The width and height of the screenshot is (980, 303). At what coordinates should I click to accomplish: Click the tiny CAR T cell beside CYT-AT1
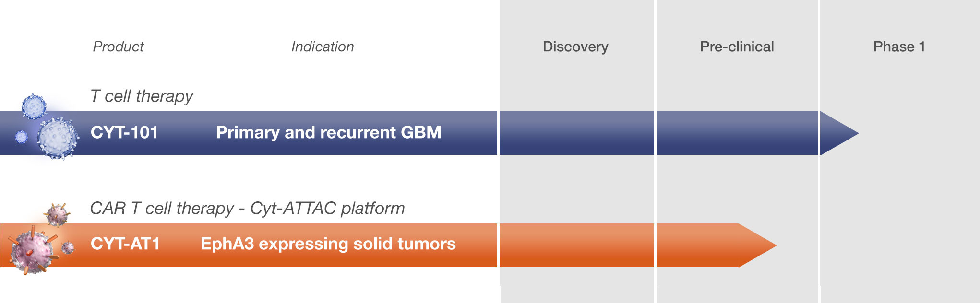(x=68, y=247)
